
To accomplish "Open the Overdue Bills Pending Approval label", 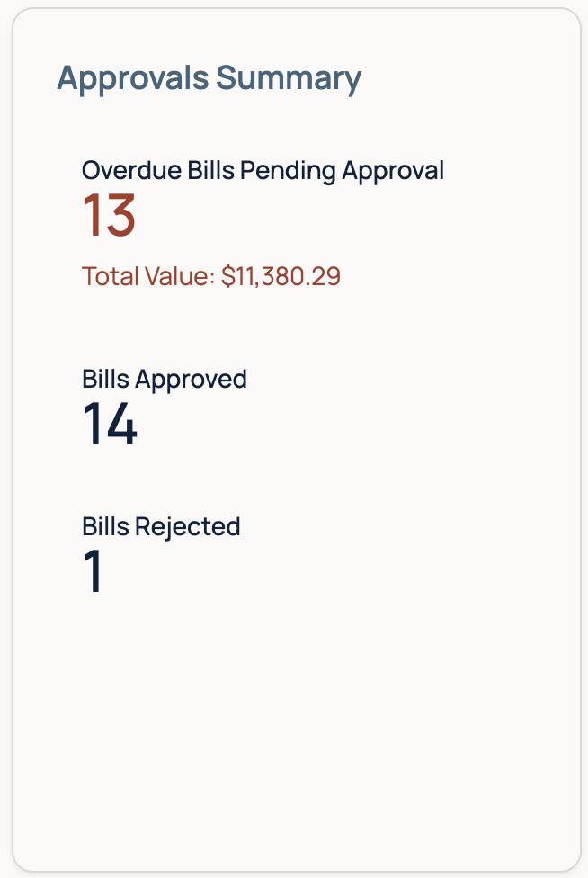I will tap(263, 171).
